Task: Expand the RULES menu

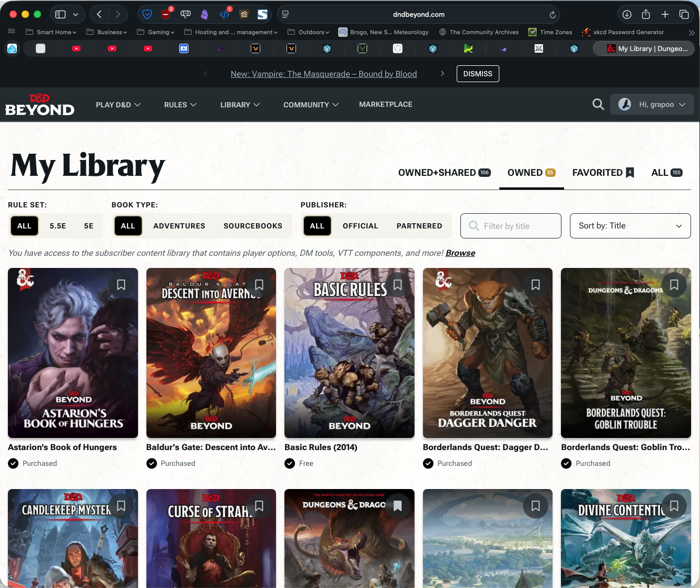Action: (x=180, y=105)
